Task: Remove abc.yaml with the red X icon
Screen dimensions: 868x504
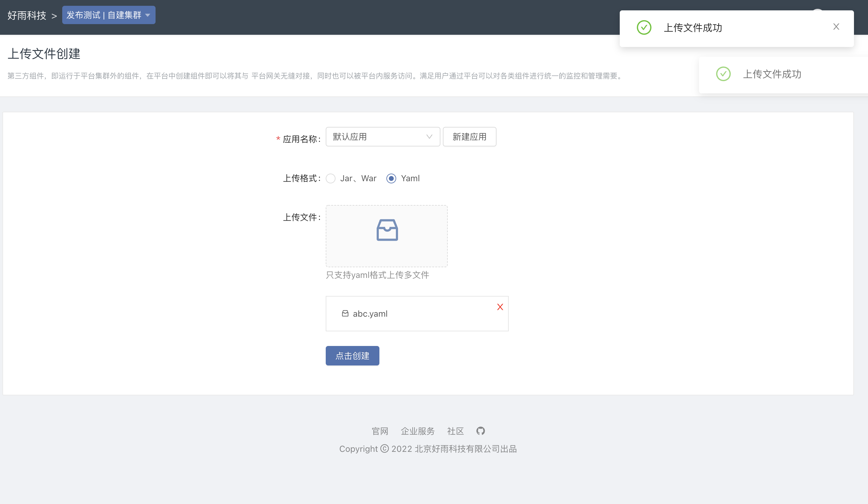Action: 500,307
